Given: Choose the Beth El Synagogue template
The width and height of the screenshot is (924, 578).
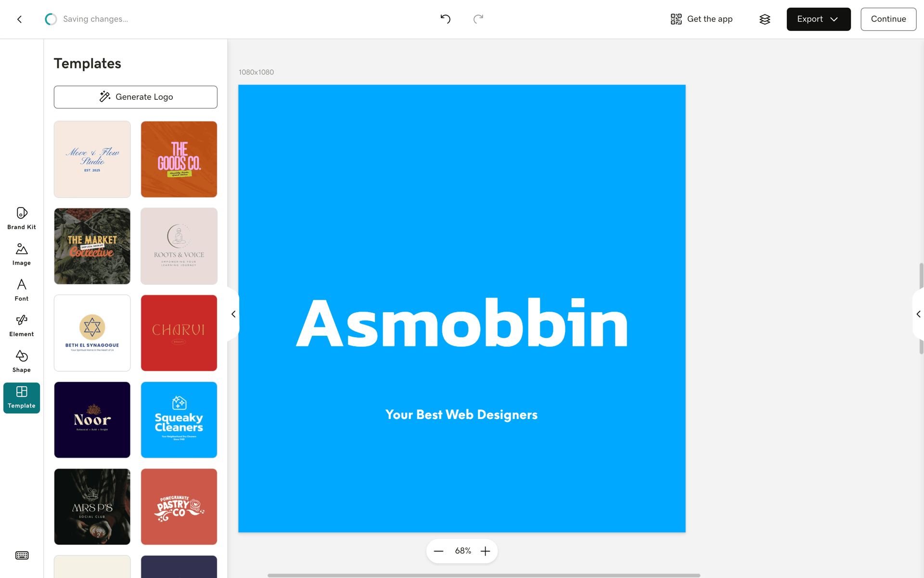Looking at the screenshot, I should coord(92,333).
